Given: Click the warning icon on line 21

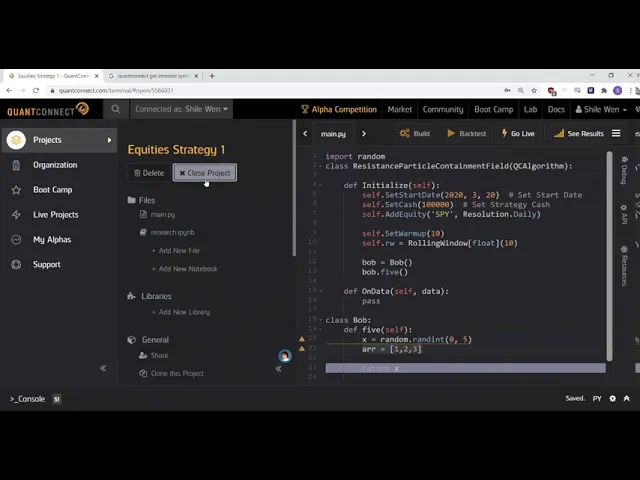Looking at the screenshot, I should coord(302,349).
